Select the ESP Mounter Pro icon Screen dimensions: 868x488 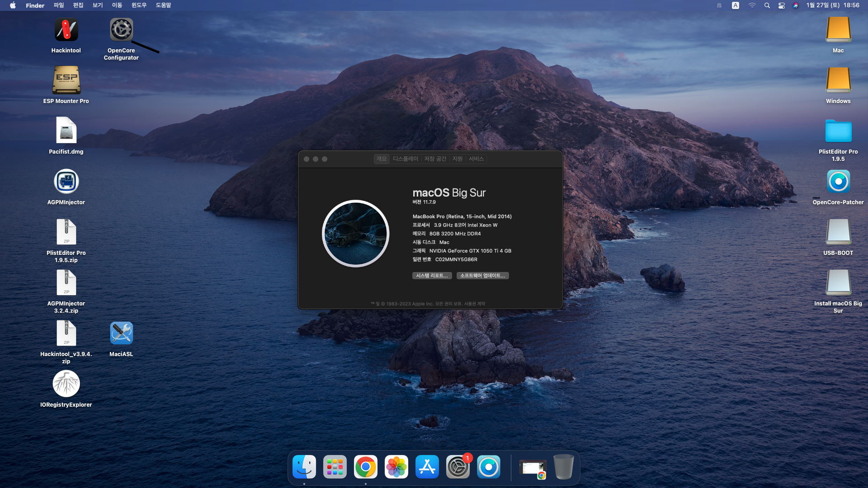66,80
